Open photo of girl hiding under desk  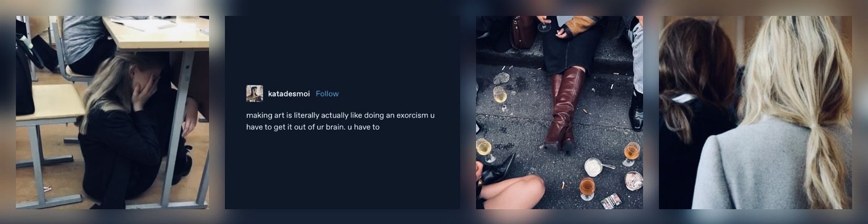click(x=112, y=113)
